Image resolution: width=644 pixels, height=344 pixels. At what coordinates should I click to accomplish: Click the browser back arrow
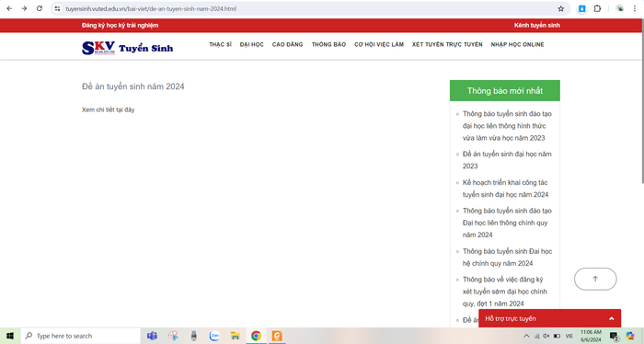[9, 8]
